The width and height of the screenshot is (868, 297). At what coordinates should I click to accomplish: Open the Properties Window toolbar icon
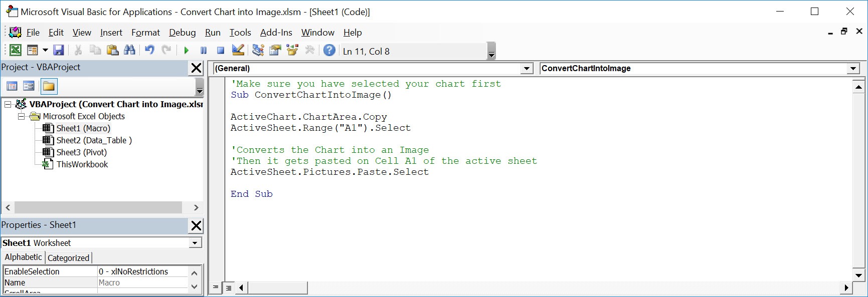click(x=275, y=50)
